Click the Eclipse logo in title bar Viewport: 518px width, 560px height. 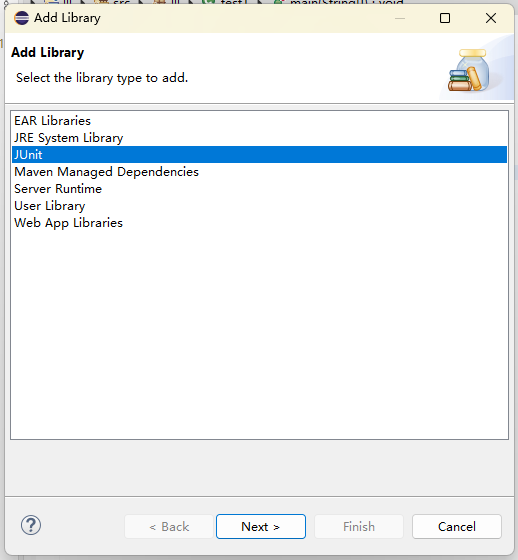21,18
